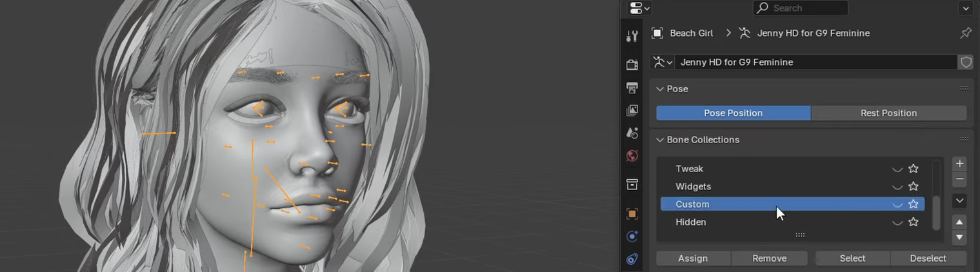
Task: Add a new bone collection with plus button
Action: pos(960,164)
